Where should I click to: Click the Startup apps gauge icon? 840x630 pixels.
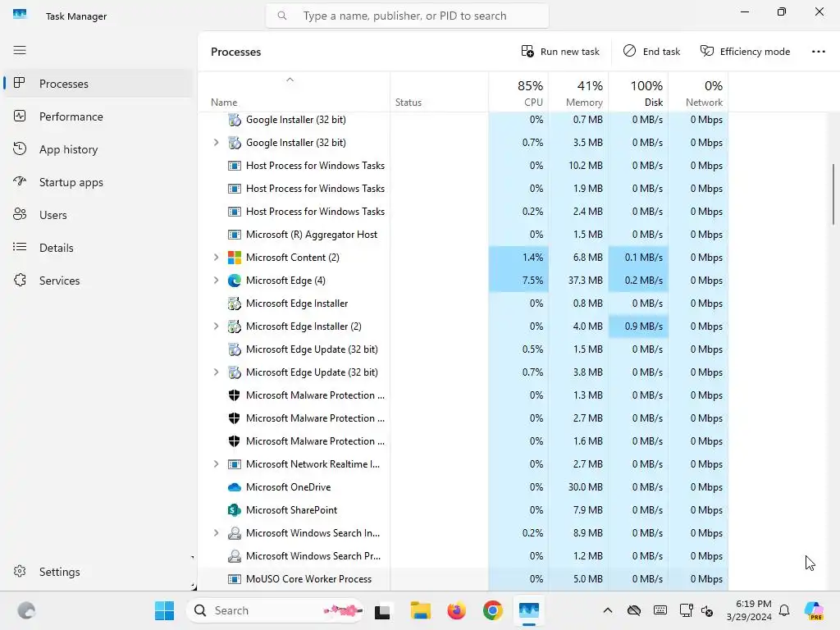(x=20, y=181)
